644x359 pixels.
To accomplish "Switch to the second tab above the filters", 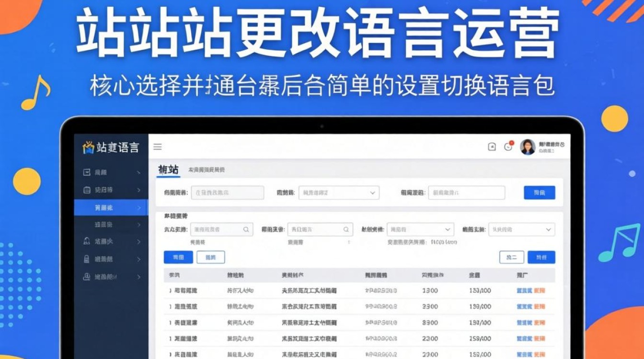I will pos(208,170).
